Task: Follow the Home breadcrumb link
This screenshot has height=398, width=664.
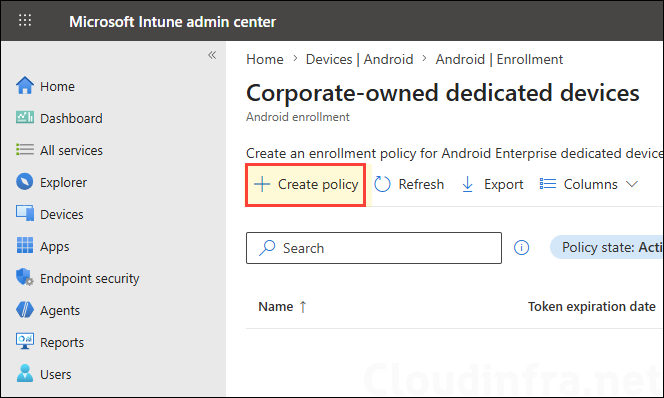Action: click(265, 59)
